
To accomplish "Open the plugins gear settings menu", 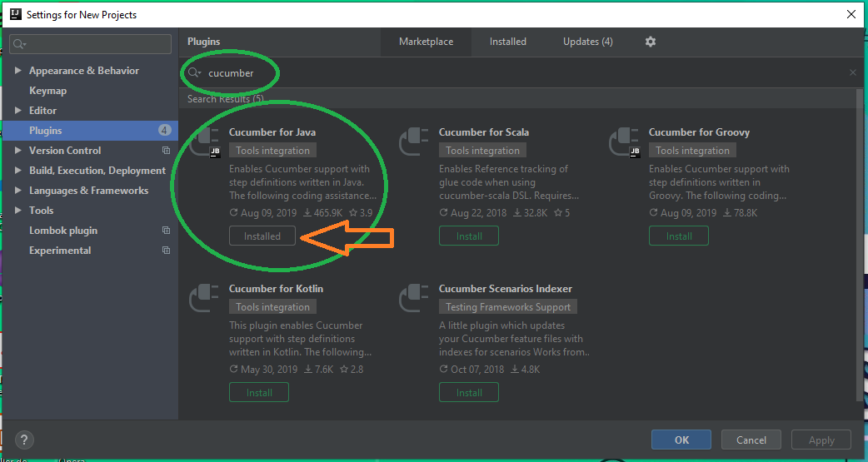I will coord(651,42).
